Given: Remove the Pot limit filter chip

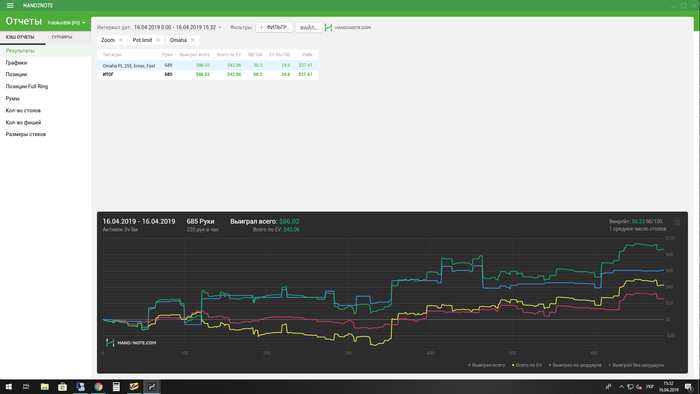Looking at the screenshot, I should click(158, 40).
